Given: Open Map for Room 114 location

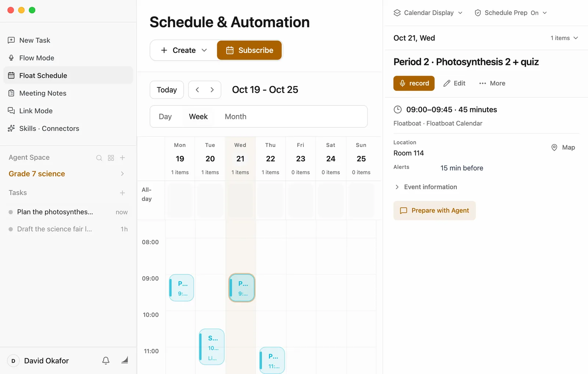Looking at the screenshot, I should coord(563,147).
